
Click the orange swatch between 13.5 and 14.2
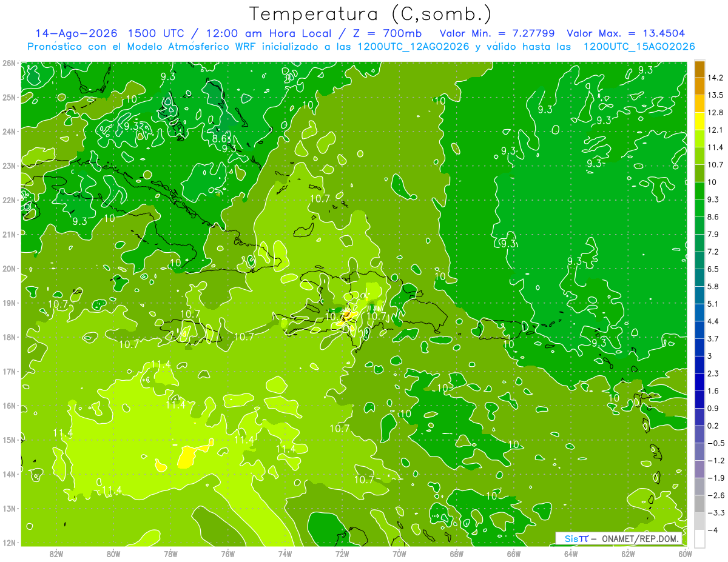[699, 87]
